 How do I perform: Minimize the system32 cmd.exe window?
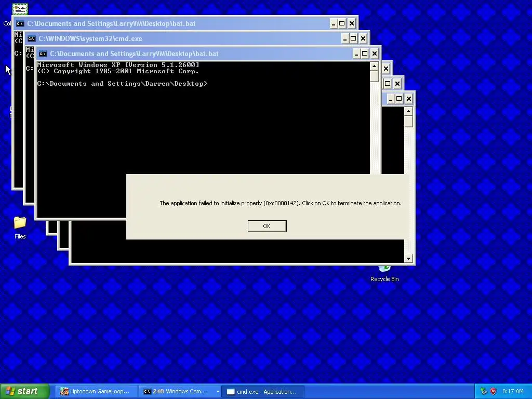pyautogui.click(x=345, y=38)
